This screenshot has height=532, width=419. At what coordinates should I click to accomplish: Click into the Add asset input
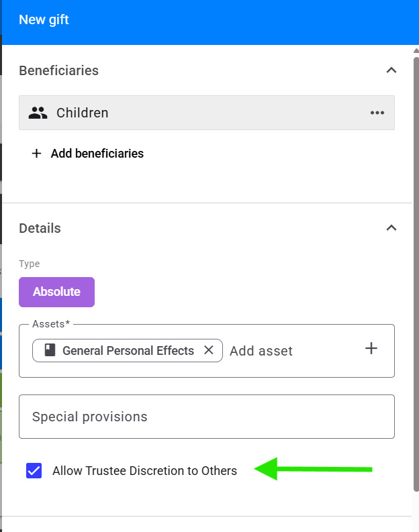[292, 351]
